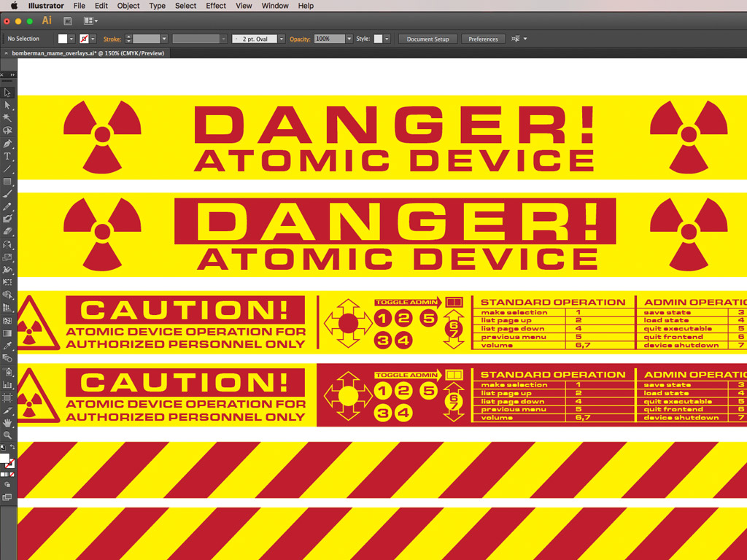Open the graphic Style swatch dropdown

[387, 39]
